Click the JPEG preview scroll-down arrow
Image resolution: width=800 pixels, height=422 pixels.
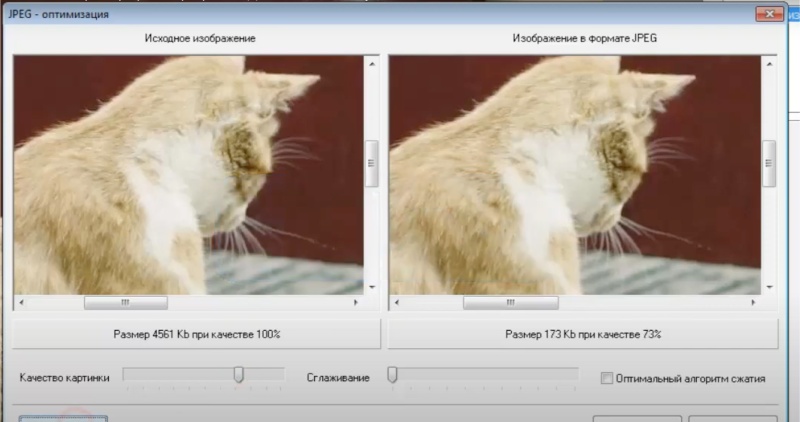(769, 287)
